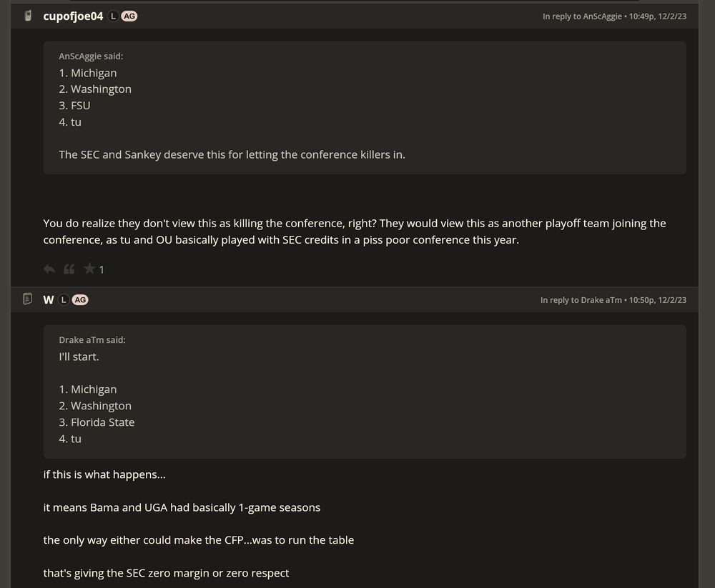
Task: Click the L badge next to W
Action: [x=64, y=300]
